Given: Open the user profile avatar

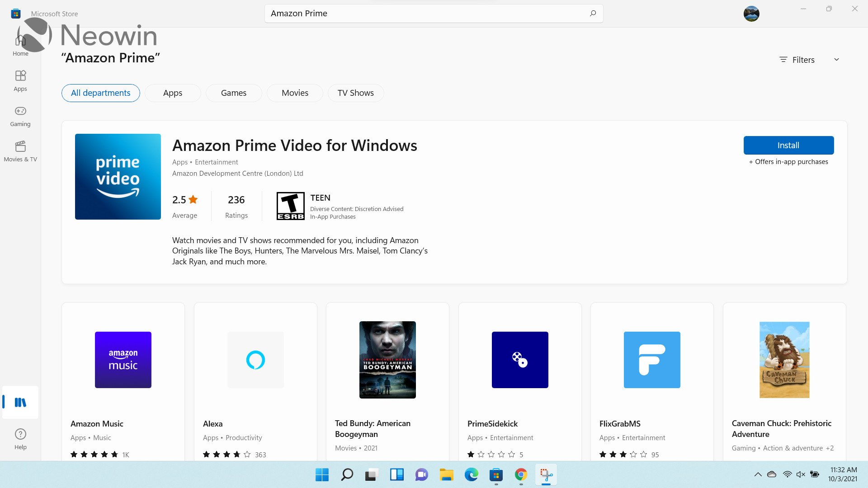Looking at the screenshot, I should [751, 14].
